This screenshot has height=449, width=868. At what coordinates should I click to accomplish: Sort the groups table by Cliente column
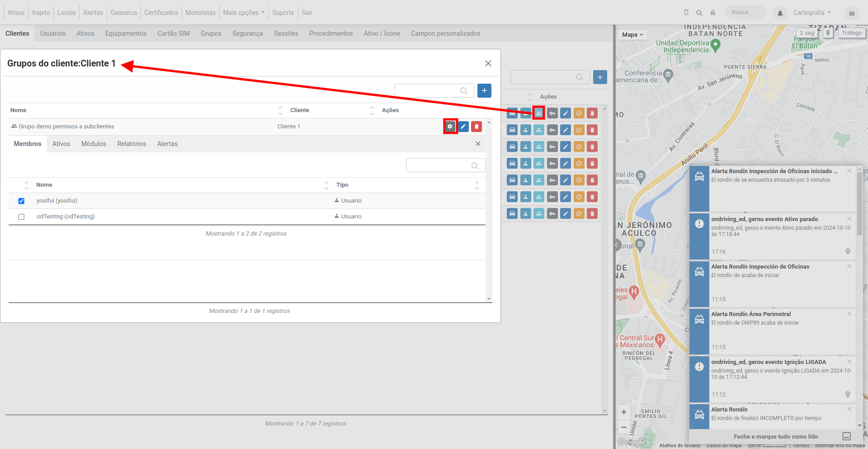click(x=300, y=110)
